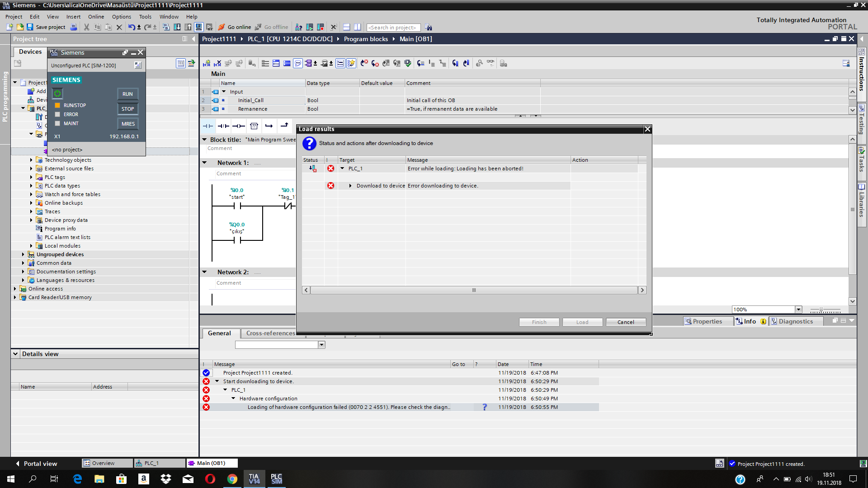The height and width of the screenshot is (488, 868).
Task: Collapse the Network 1 section
Action: [204, 163]
